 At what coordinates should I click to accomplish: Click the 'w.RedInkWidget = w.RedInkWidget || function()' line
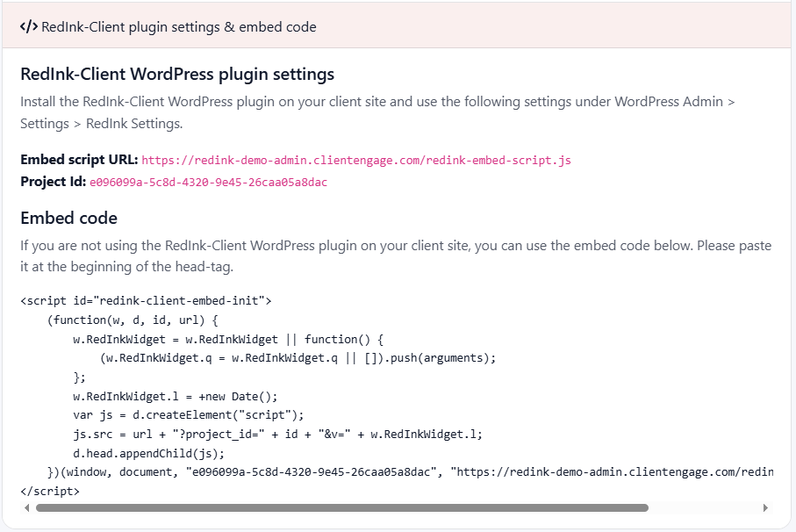[228, 340]
